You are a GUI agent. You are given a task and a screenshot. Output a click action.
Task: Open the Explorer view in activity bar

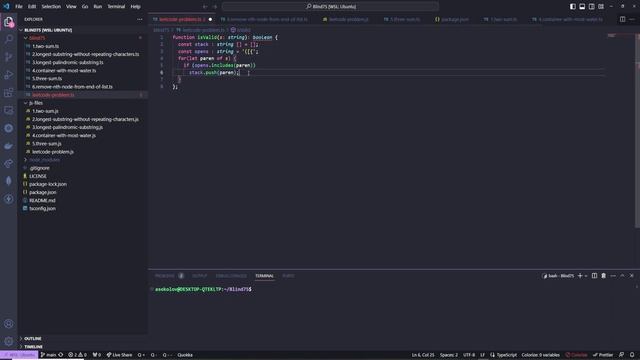9,22
